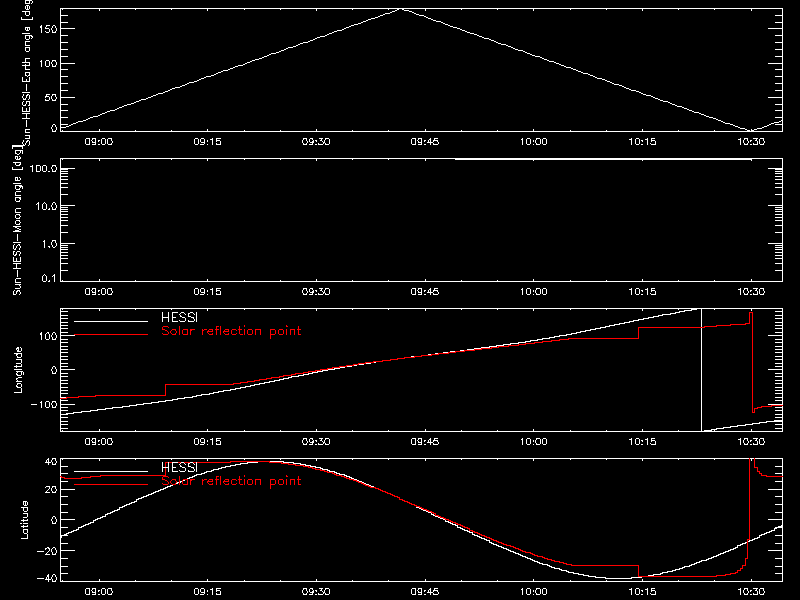The height and width of the screenshot is (600, 800).
Task: Click the Sun-HESSI-Moon angle axis title
Action: click(18, 220)
